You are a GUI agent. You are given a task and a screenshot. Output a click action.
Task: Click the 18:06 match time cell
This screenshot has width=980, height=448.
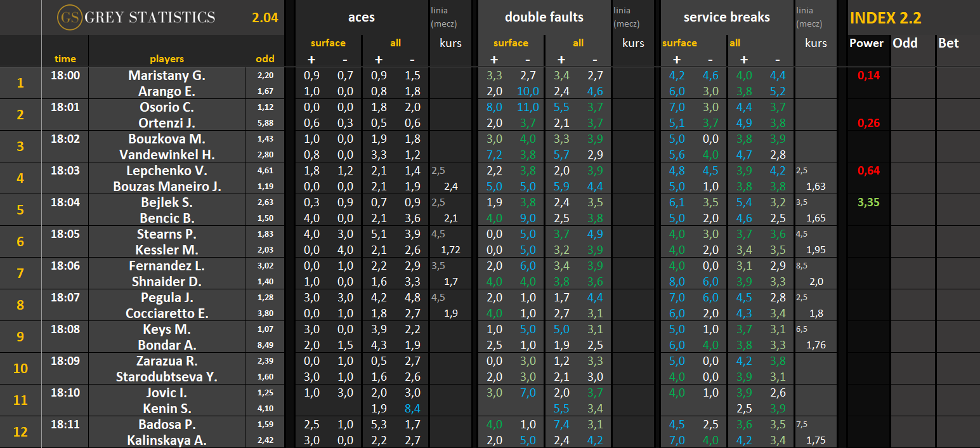pyautogui.click(x=65, y=266)
